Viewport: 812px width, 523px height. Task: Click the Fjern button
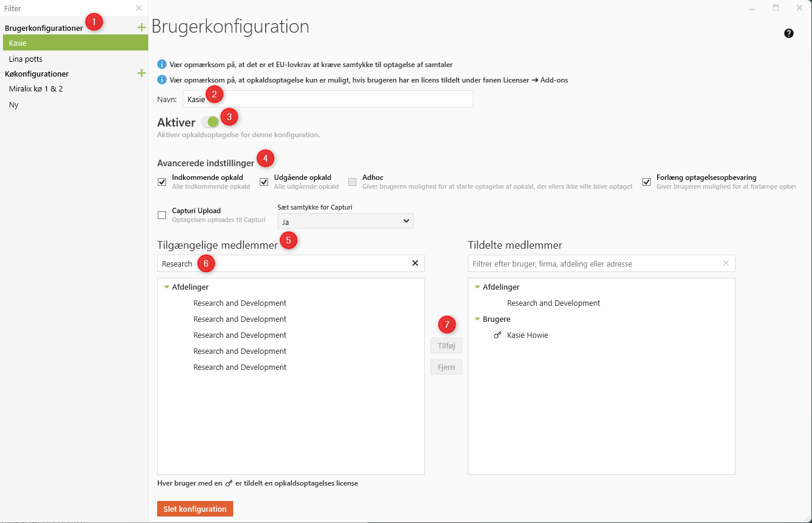pos(446,367)
